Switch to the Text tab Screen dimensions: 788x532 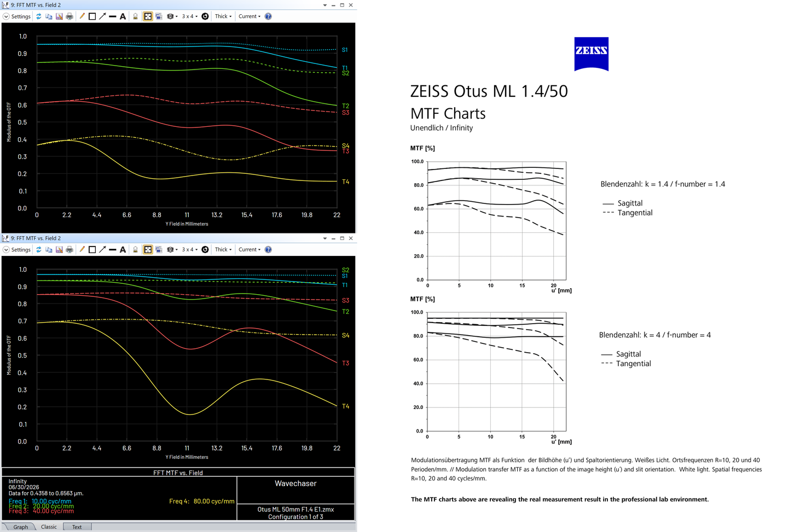77,527
